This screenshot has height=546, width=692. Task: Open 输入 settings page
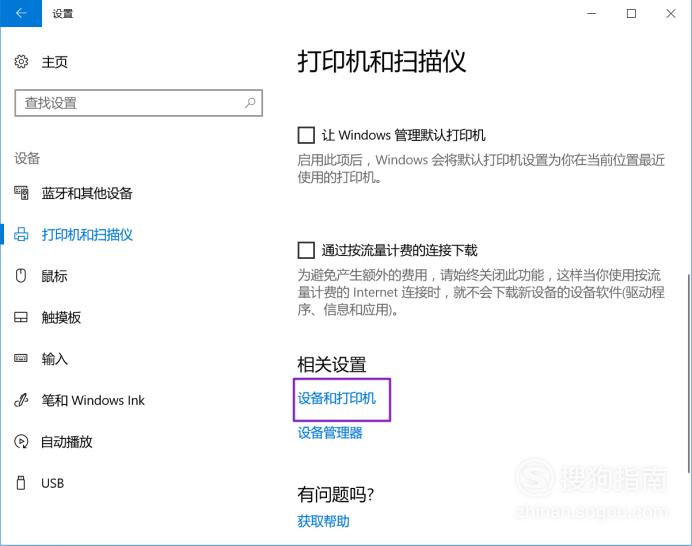coord(54,359)
